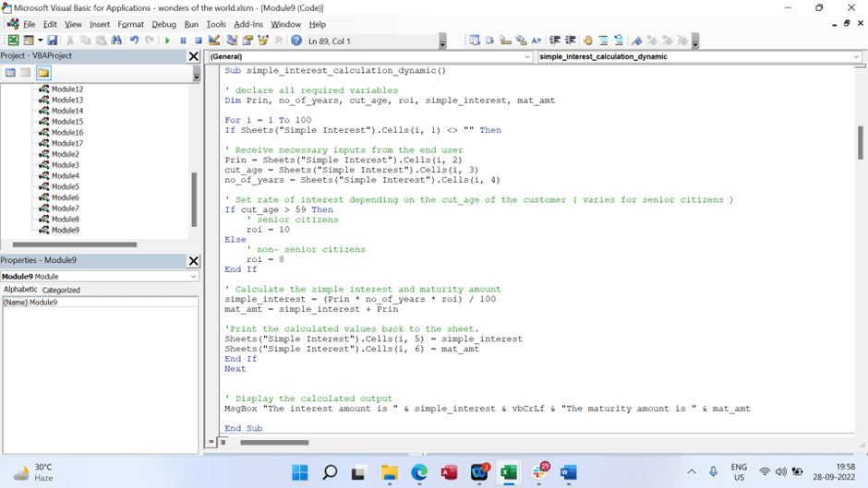Click the Comment Block icon
The height and width of the screenshot is (488, 868).
pos(603,41)
